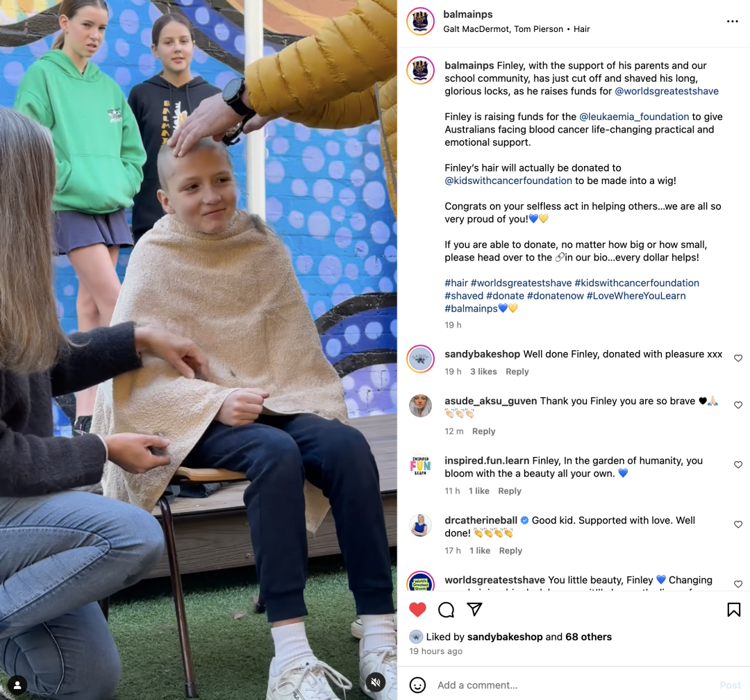Open the @leukaemia_foundation mention link

click(634, 117)
